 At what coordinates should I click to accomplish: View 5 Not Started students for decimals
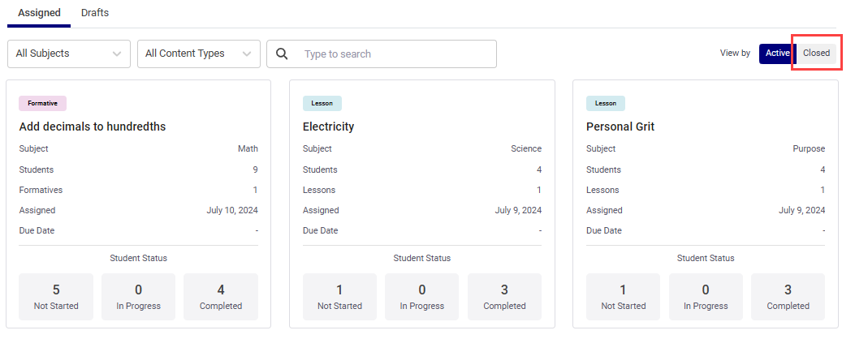56,296
